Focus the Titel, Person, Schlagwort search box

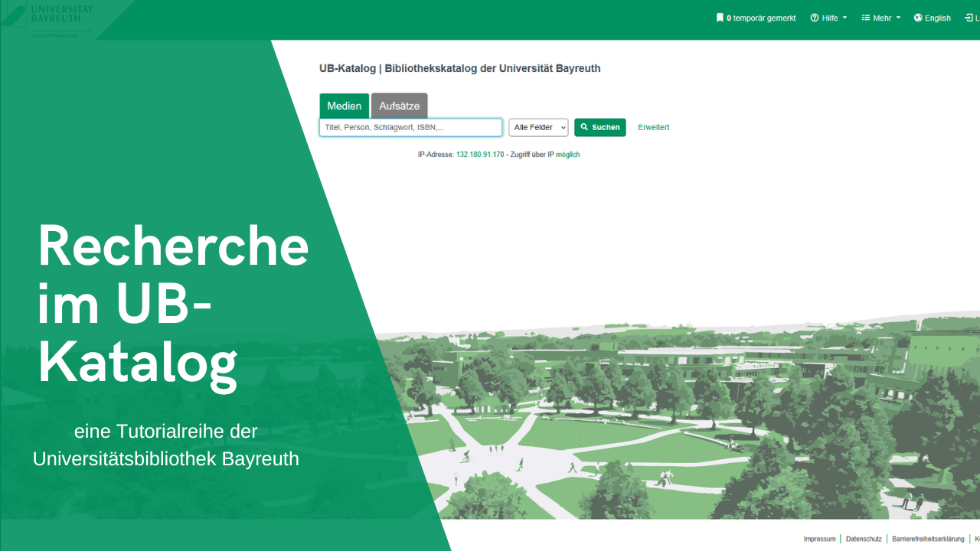411,127
